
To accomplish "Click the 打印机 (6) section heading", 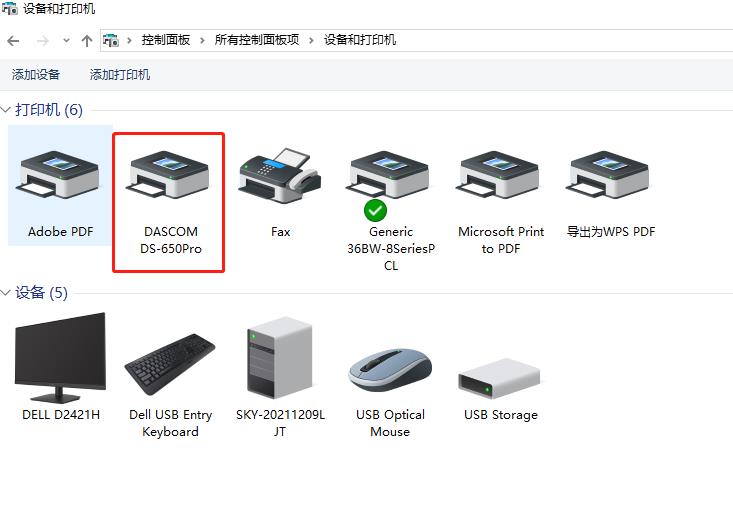I will 49,110.
